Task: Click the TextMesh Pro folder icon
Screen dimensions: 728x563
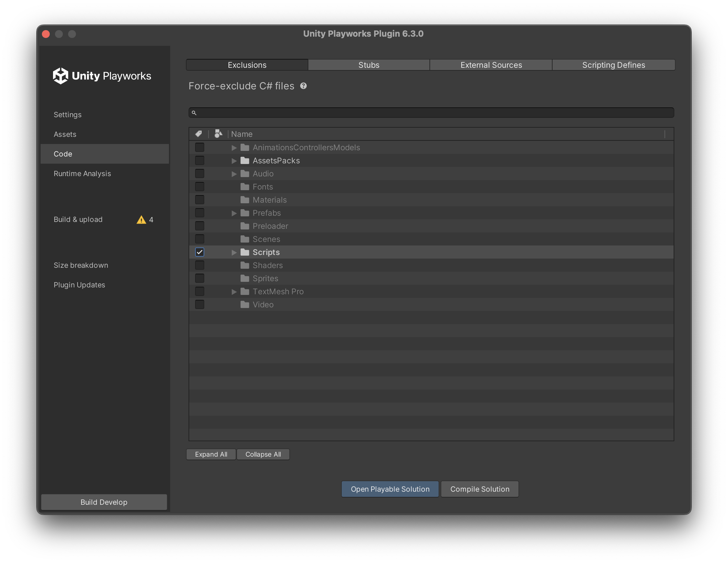Action: 245,292
